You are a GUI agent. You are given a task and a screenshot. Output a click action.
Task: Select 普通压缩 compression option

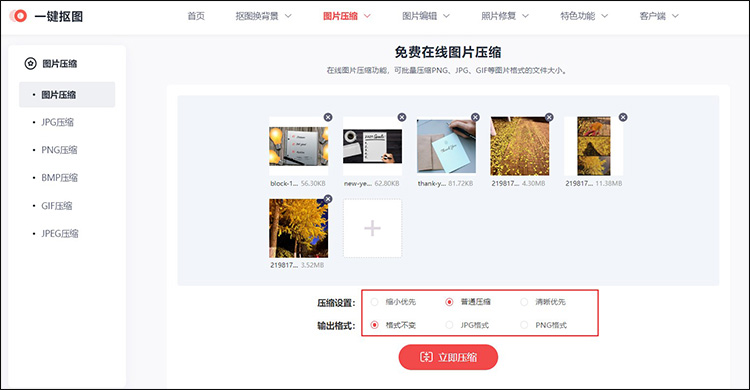(449, 302)
